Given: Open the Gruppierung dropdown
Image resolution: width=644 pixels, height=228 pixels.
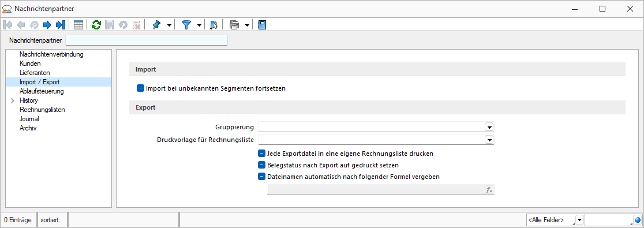Looking at the screenshot, I should pyautogui.click(x=489, y=127).
